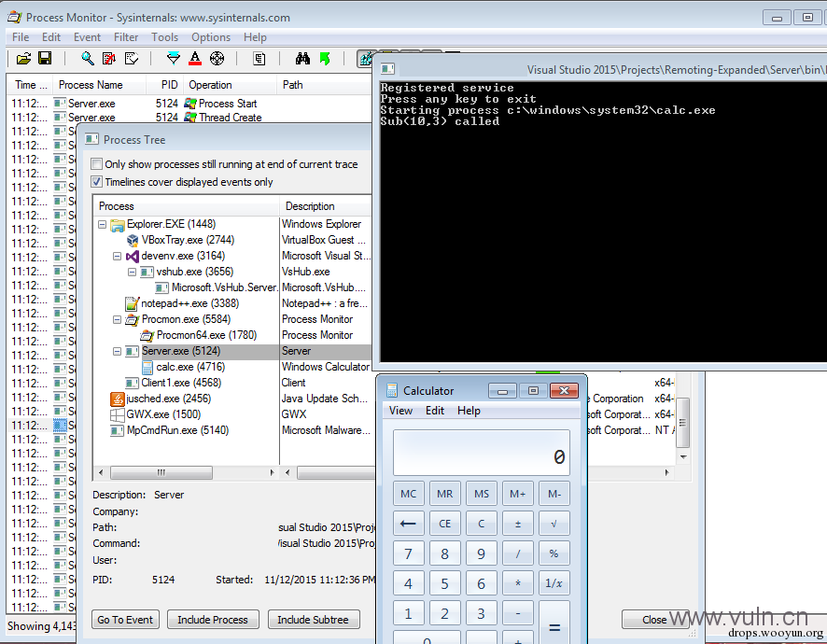The height and width of the screenshot is (644, 827).
Task: Select the crosshair target toolbar icon
Action: (217, 58)
